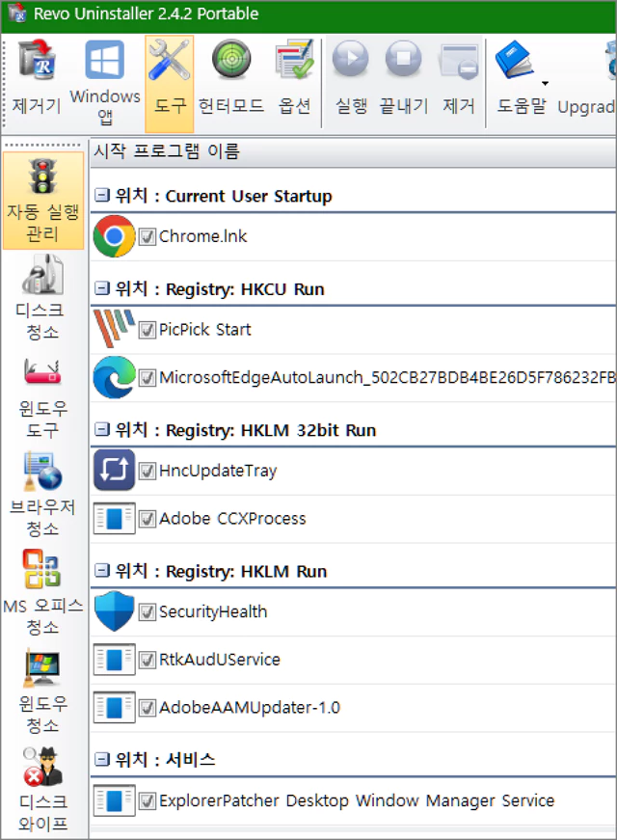Open the 도움말 help book icon
The width and height of the screenshot is (617, 840).
click(514, 60)
